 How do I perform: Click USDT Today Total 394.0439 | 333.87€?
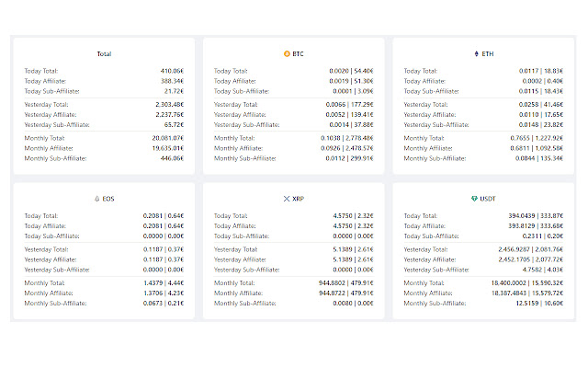[536, 216]
